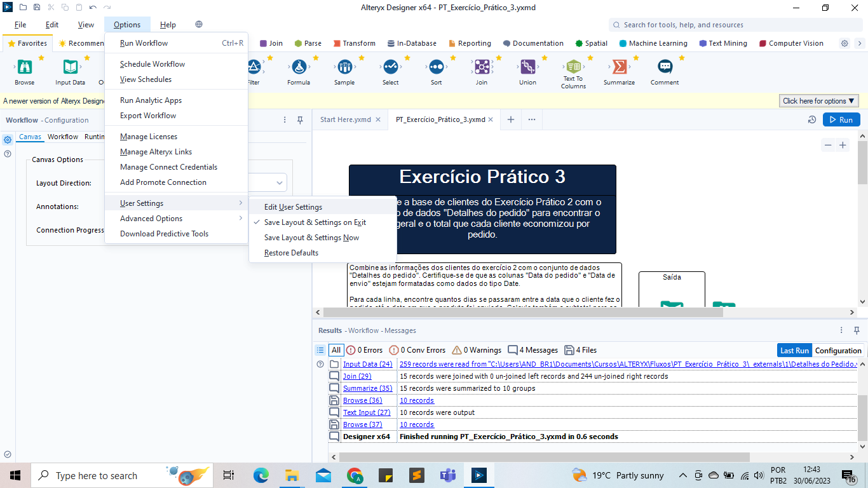The width and height of the screenshot is (868, 488).
Task: Click the globe language icon next to Help
Action: (x=199, y=25)
